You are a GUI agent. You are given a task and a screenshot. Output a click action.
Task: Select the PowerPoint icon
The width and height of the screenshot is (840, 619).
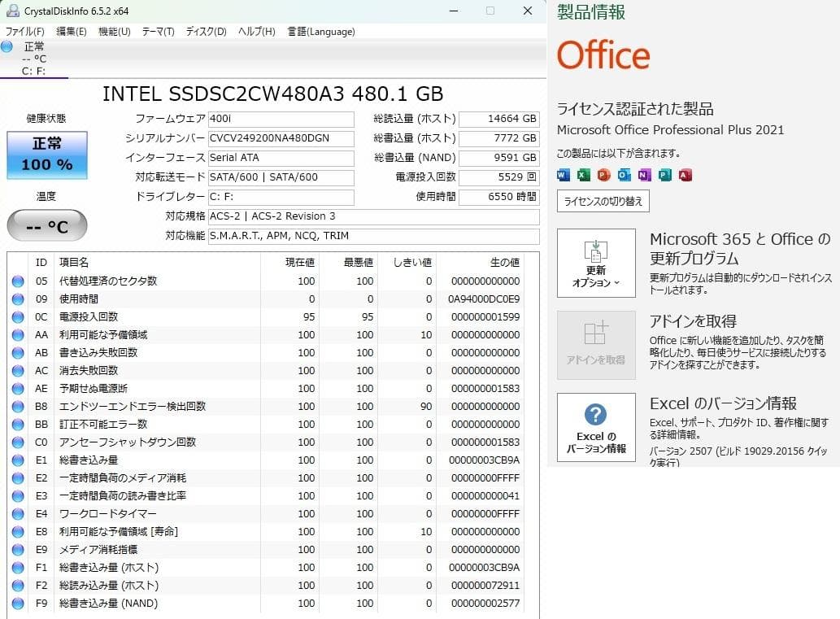pos(603,173)
